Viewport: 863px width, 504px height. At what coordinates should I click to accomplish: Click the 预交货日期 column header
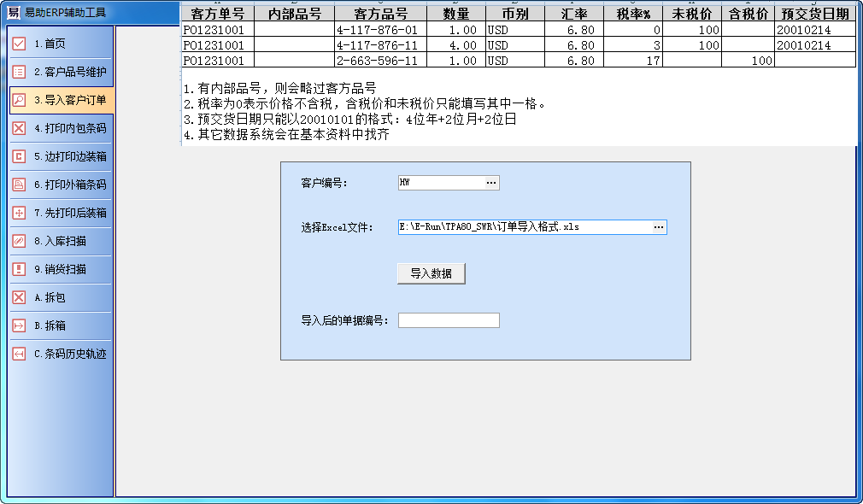(x=816, y=14)
